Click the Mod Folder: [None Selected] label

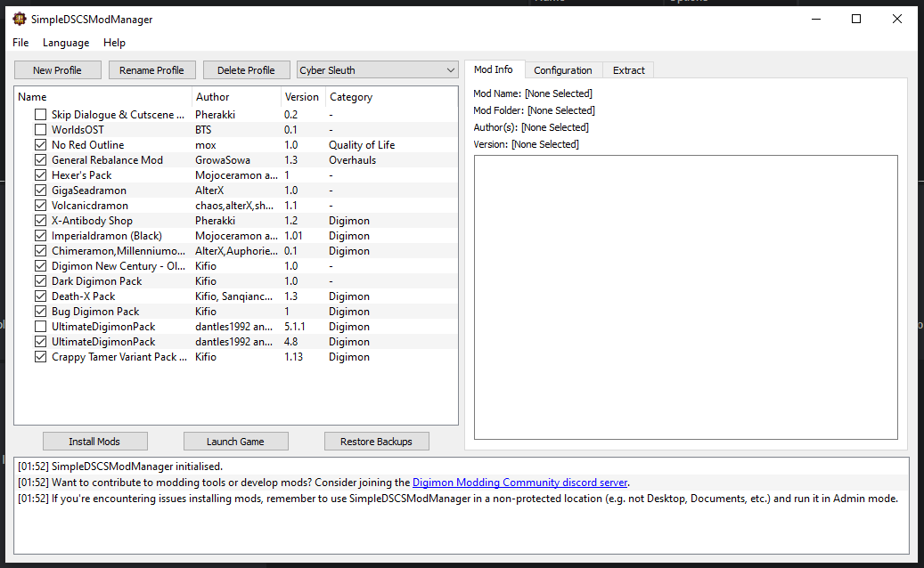(x=534, y=110)
